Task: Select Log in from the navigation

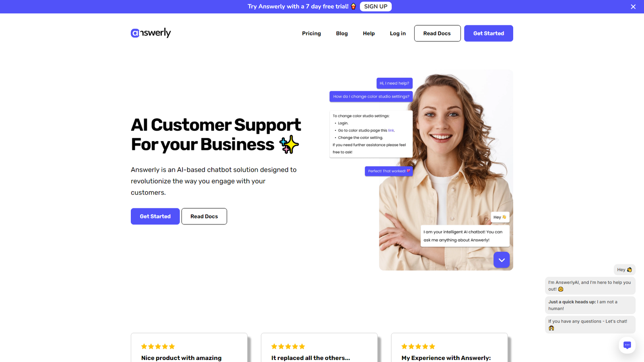Action: [x=398, y=33]
